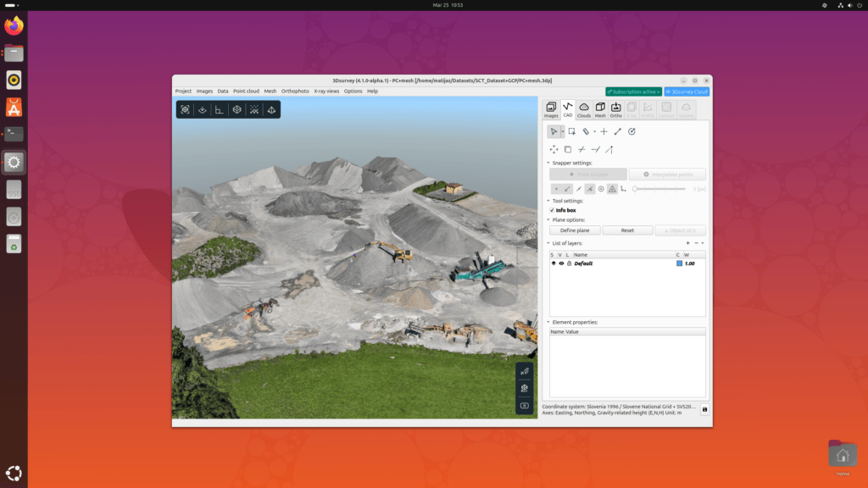
Task: Click the axes view icon in viewport toolbar
Action: click(x=219, y=109)
